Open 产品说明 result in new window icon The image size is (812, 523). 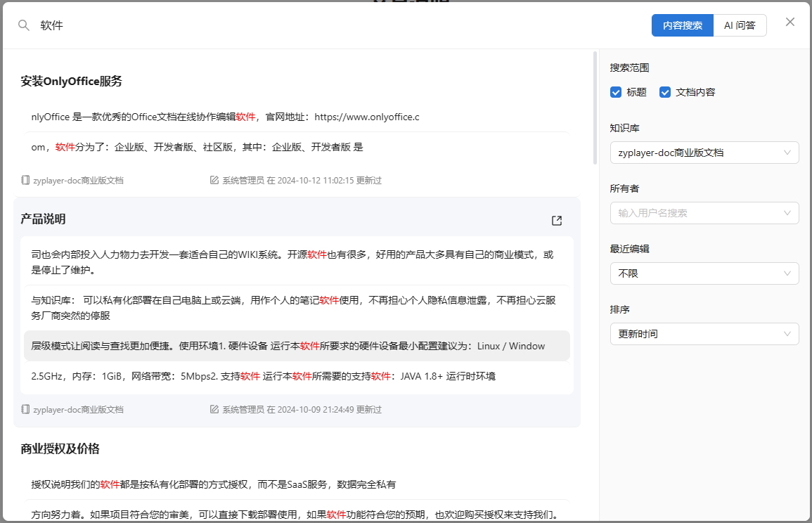pos(557,221)
